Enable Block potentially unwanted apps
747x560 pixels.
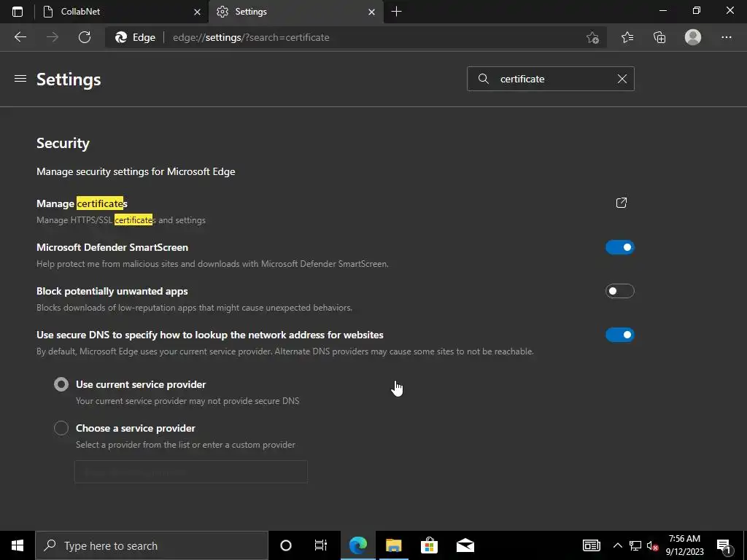(x=620, y=291)
